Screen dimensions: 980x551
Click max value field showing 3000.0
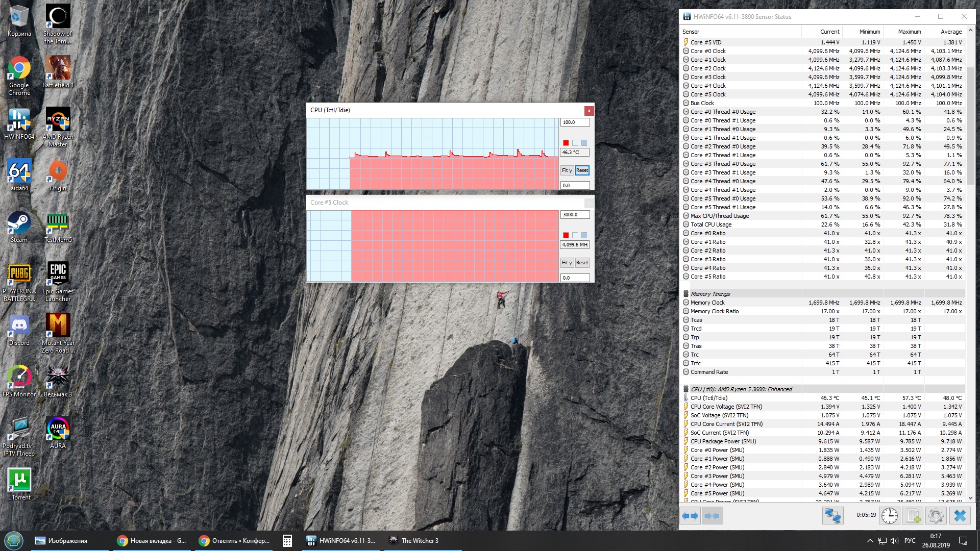[575, 215]
